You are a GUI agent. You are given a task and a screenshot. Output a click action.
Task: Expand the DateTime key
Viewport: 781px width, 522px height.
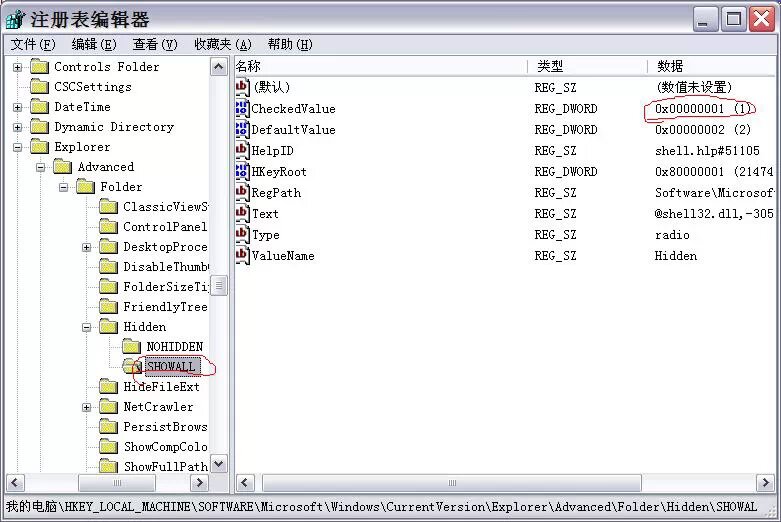(x=17, y=107)
